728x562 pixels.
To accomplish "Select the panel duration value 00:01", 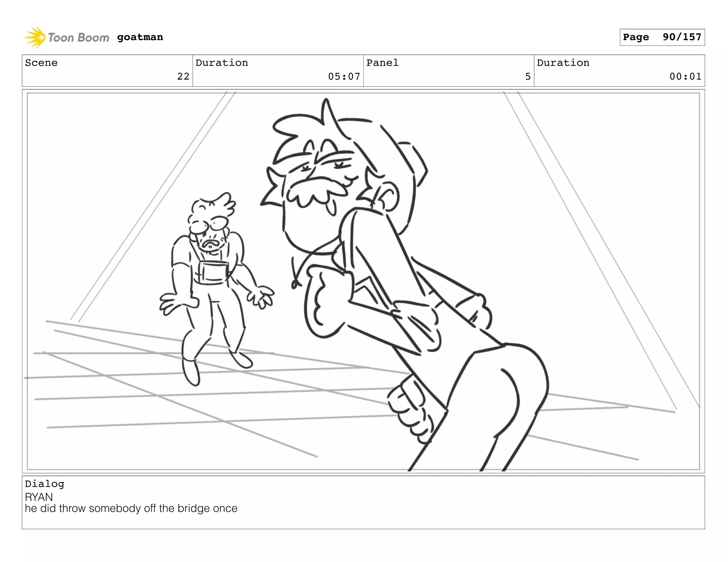I will pyautogui.click(x=685, y=76).
